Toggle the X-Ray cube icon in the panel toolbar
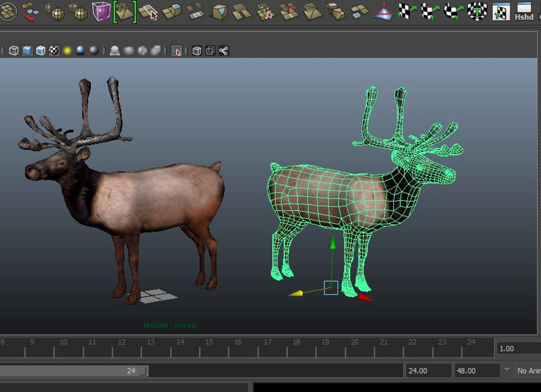 (x=197, y=51)
